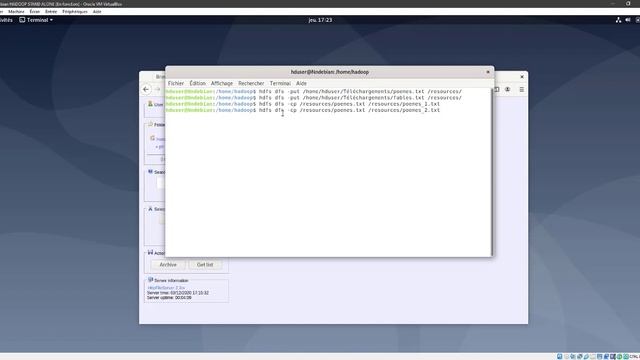The width and height of the screenshot is (640, 360).
Task: Close the hduser terminal window
Action: point(488,72)
